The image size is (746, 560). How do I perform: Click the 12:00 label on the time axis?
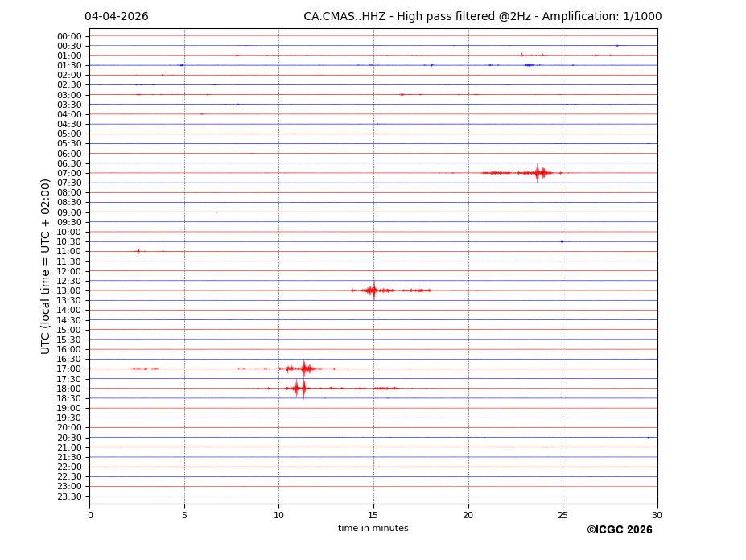[x=68, y=271]
